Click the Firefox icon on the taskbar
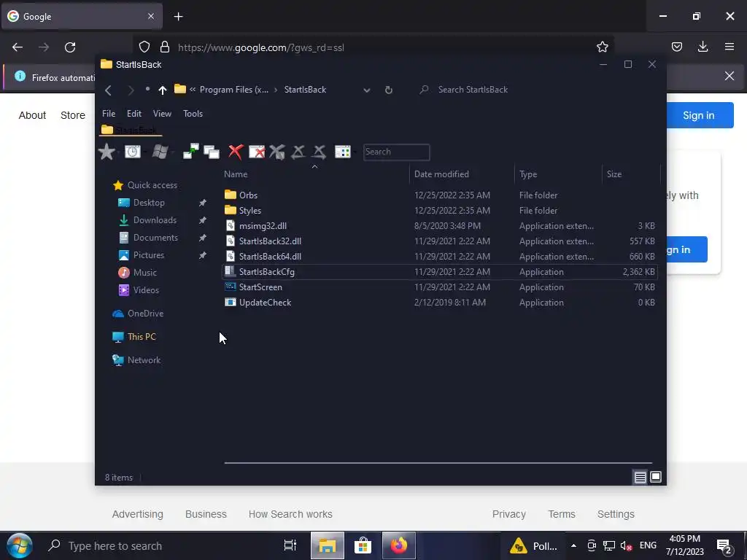This screenshot has height=560, width=747. pyautogui.click(x=399, y=545)
